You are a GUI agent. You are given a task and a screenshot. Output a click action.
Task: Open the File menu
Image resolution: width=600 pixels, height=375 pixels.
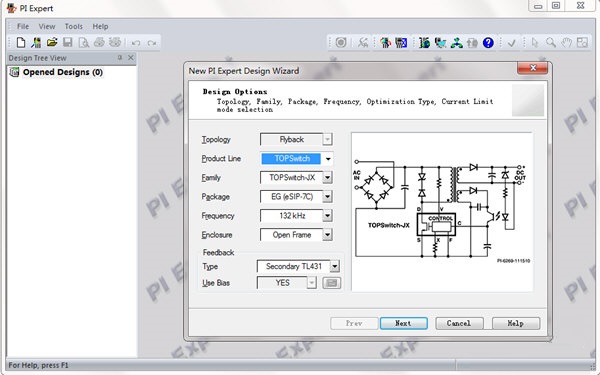pyautogui.click(x=23, y=26)
